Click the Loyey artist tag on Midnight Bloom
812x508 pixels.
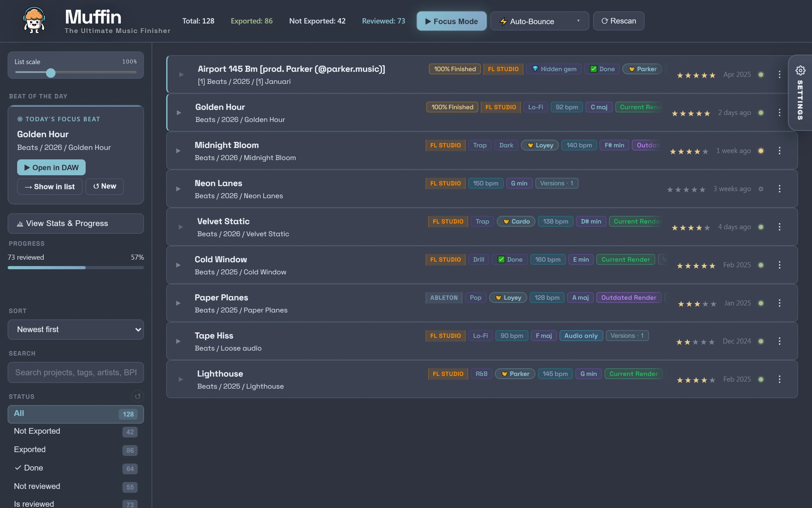540,145
